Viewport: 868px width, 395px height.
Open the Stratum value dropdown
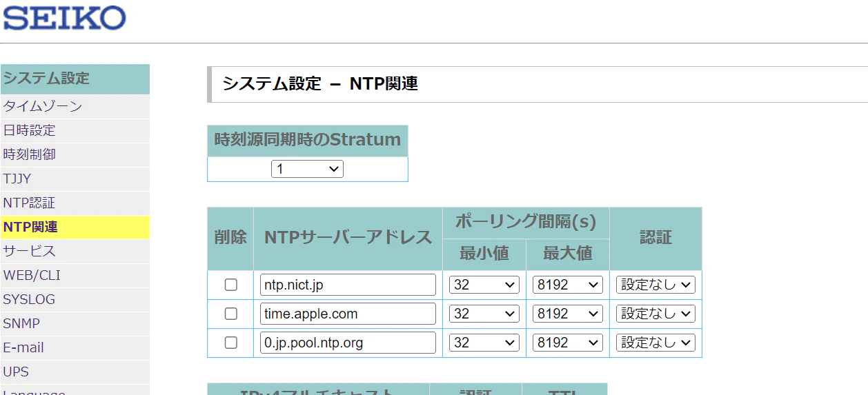pyautogui.click(x=307, y=169)
